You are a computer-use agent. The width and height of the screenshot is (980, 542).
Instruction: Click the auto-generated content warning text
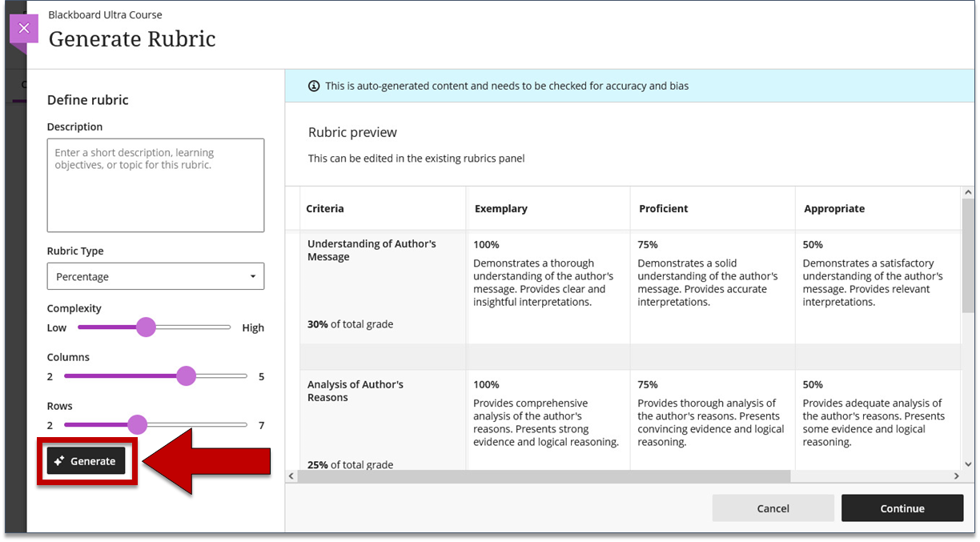click(x=507, y=86)
